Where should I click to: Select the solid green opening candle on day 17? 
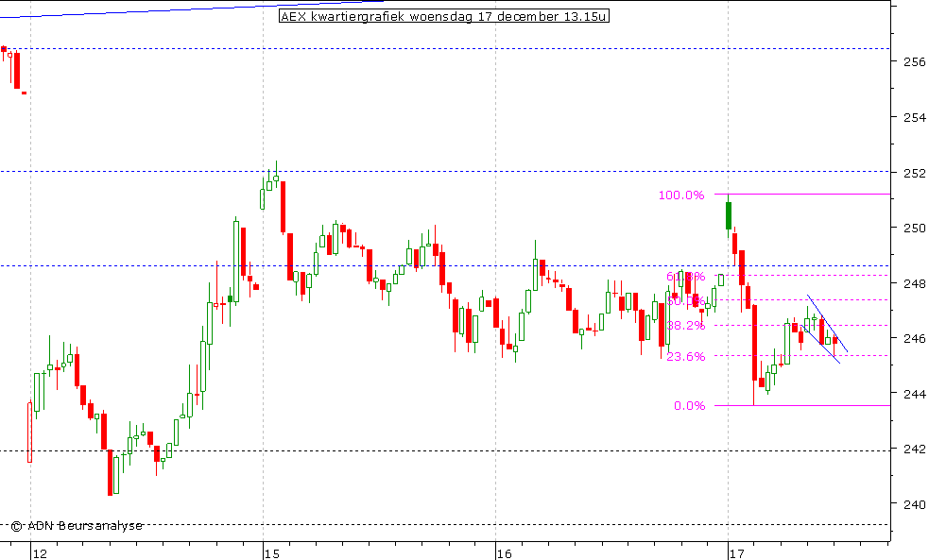pos(728,215)
